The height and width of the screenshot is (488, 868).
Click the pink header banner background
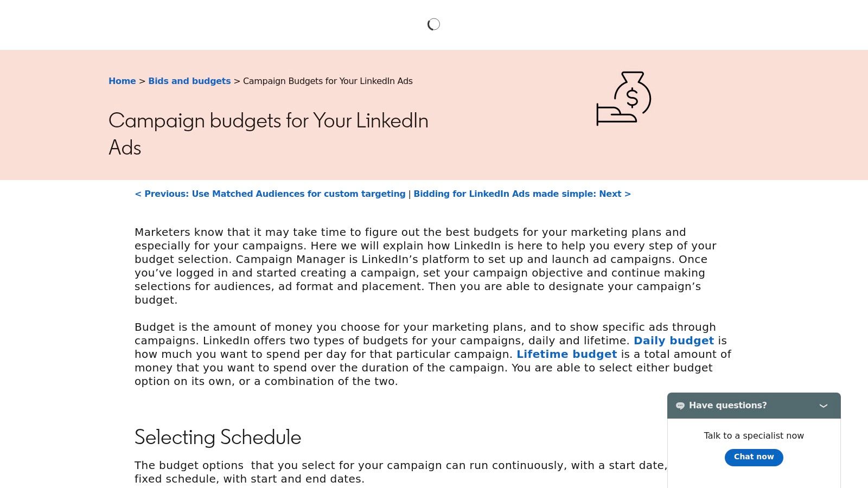(515, 152)
